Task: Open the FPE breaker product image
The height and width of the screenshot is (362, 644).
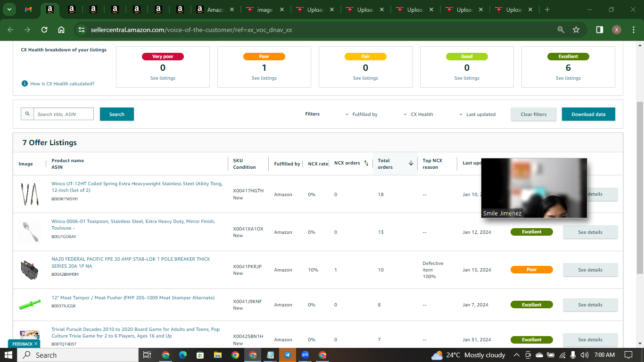Action: pos(30,270)
